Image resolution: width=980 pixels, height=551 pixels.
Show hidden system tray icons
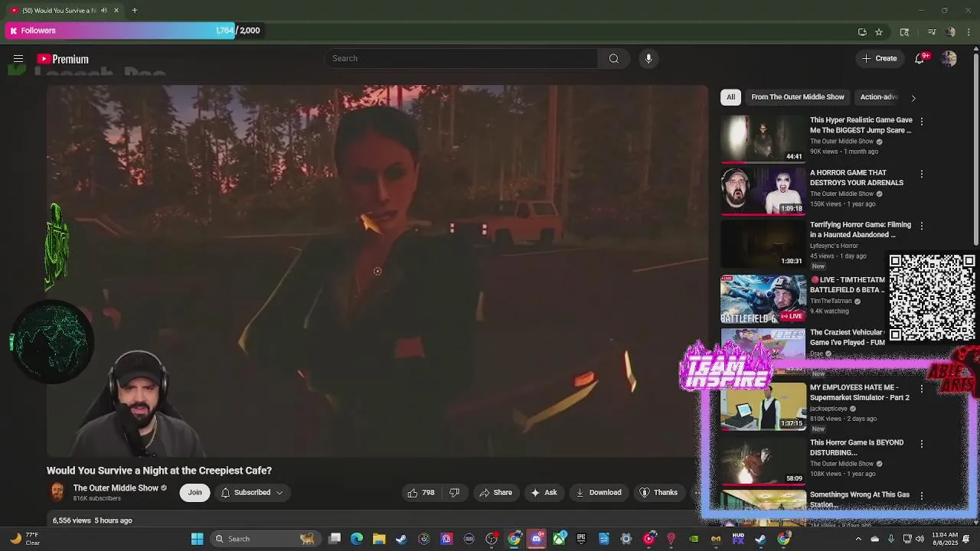coord(857,539)
